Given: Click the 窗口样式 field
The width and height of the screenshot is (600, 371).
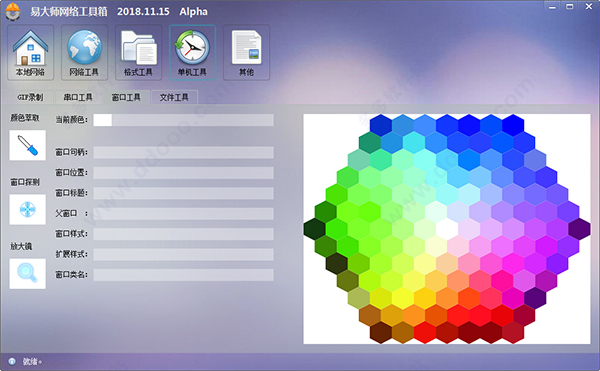Looking at the screenshot, I should (x=184, y=234).
